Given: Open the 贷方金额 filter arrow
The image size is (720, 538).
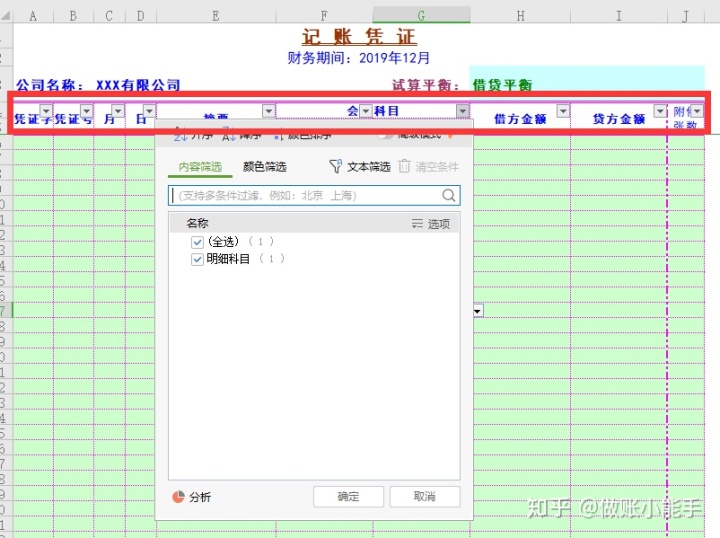Looking at the screenshot, I should click(660, 111).
